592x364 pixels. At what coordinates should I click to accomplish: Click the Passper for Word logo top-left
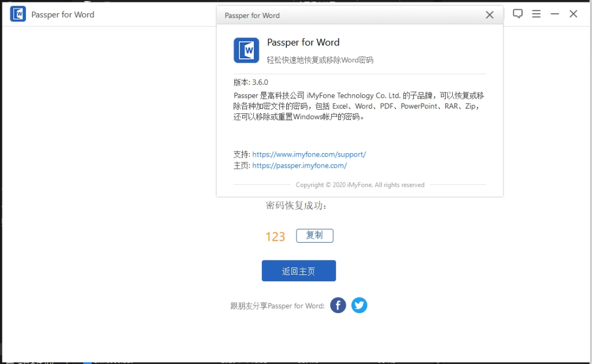pos(18,14)
